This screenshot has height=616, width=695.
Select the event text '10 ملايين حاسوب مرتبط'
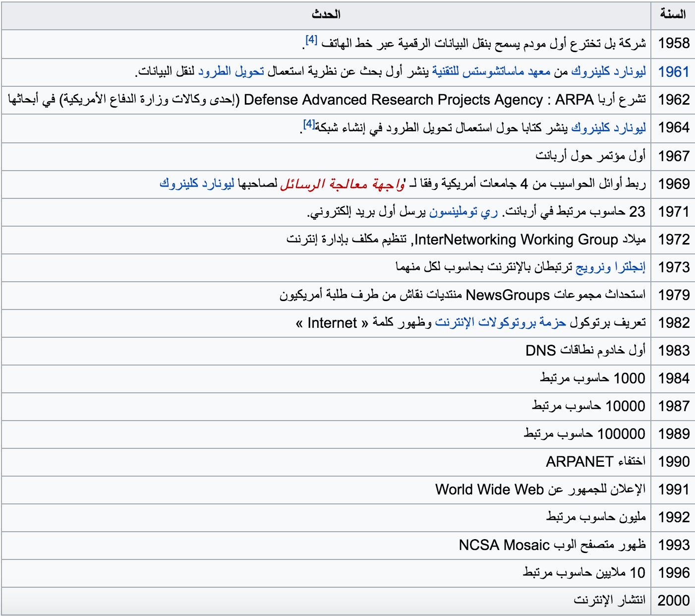pyautogui.click(x=584, y=573)
